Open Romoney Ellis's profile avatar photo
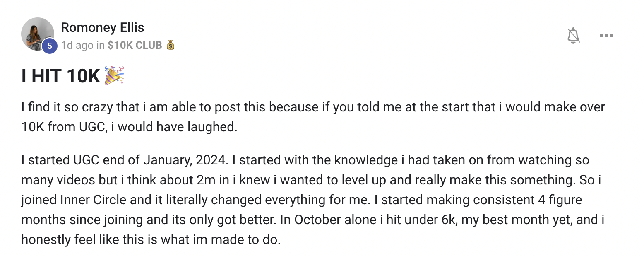 [38, 34]
